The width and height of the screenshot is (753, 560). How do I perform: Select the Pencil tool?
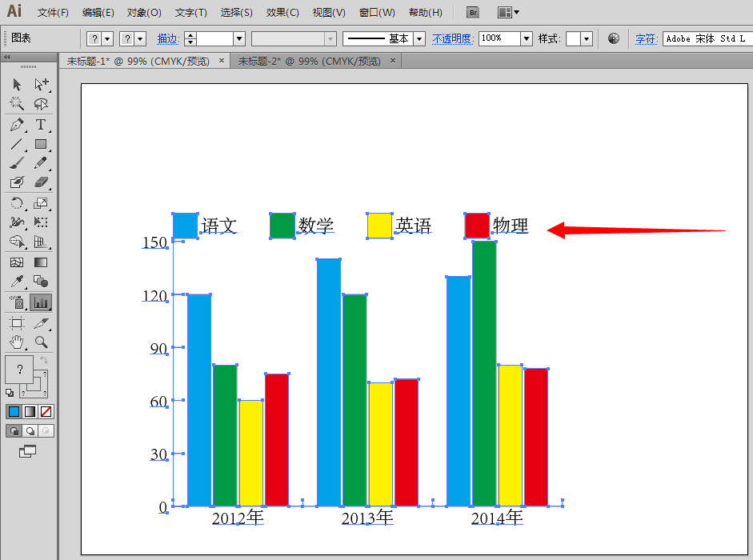click(42, 163)
